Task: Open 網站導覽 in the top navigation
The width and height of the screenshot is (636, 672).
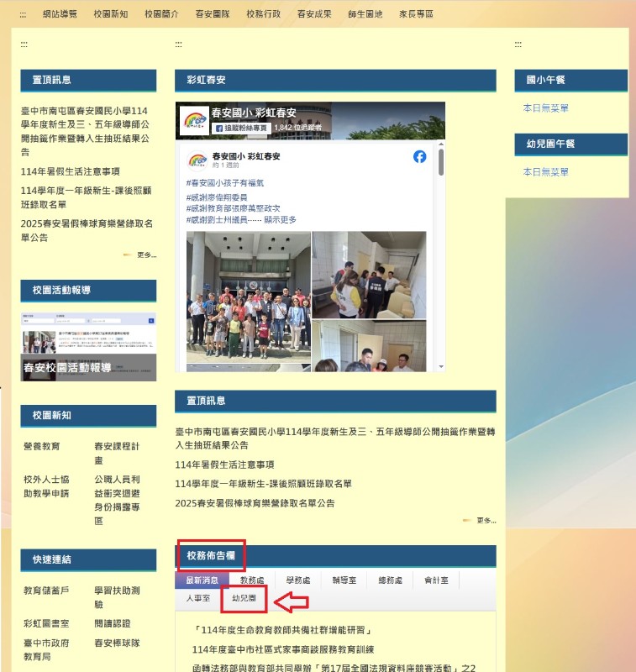Action: click(60, 14)
